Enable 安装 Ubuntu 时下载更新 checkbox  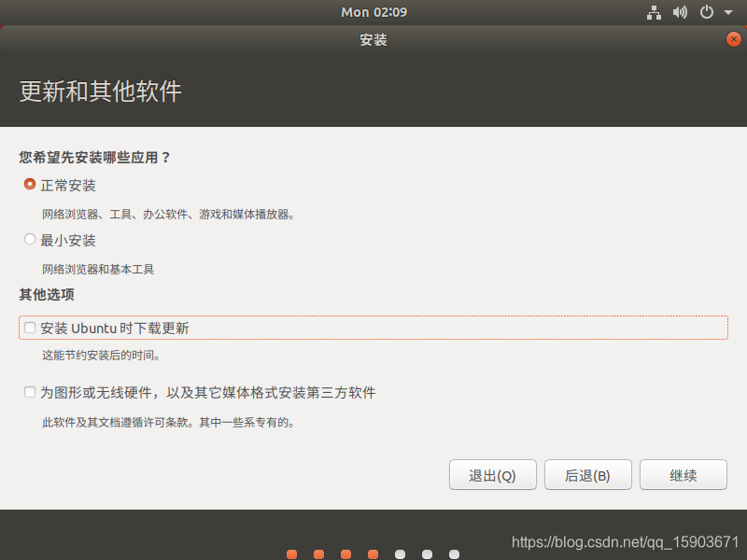(x=30, y=328)
